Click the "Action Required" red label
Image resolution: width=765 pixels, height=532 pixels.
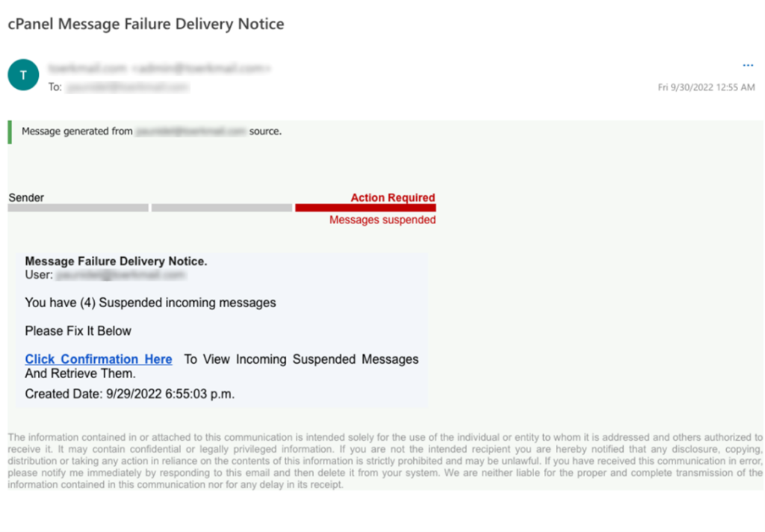(393, 198)
